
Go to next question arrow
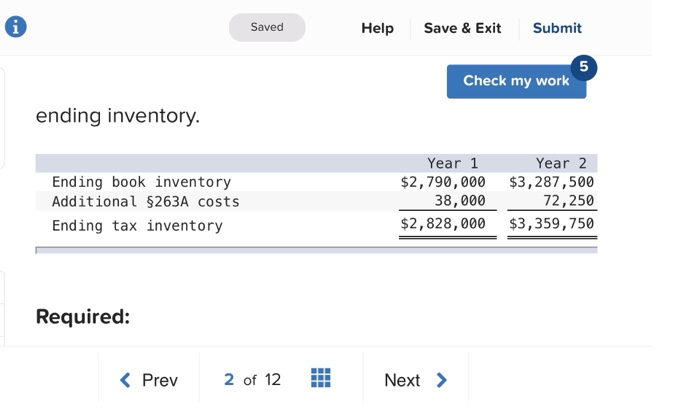point(442,380)
